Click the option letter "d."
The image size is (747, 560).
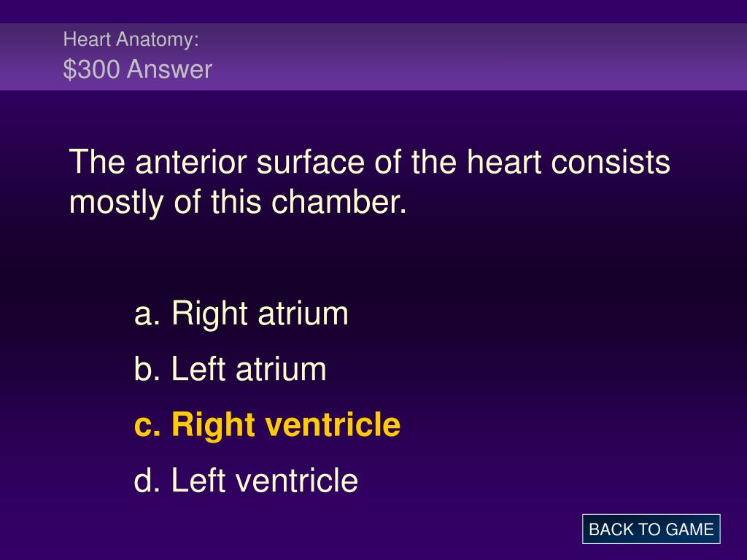click(x=147, y=480)
